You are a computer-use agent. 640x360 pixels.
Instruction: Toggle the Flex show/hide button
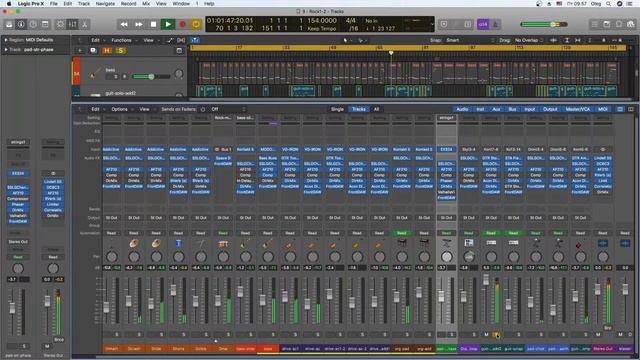[181, 40]
